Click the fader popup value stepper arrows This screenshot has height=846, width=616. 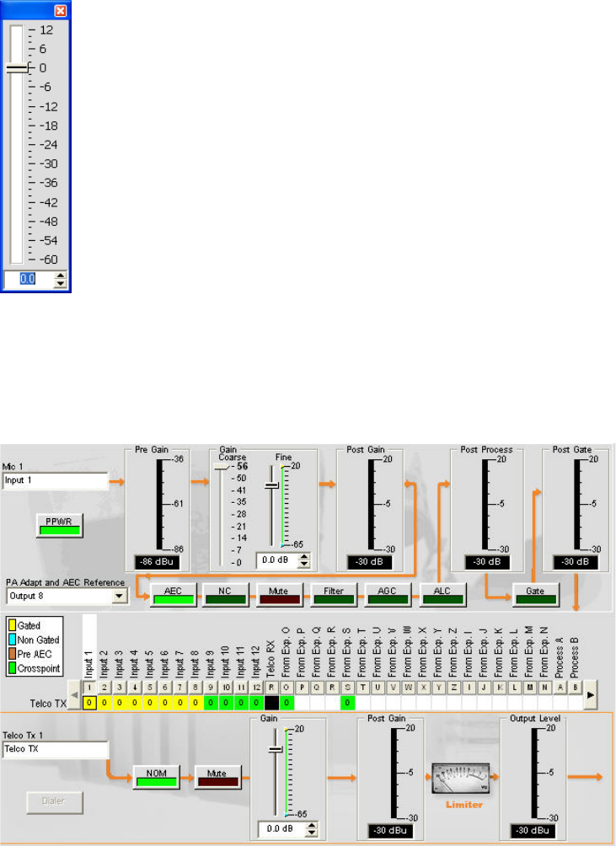pos(59,279)
